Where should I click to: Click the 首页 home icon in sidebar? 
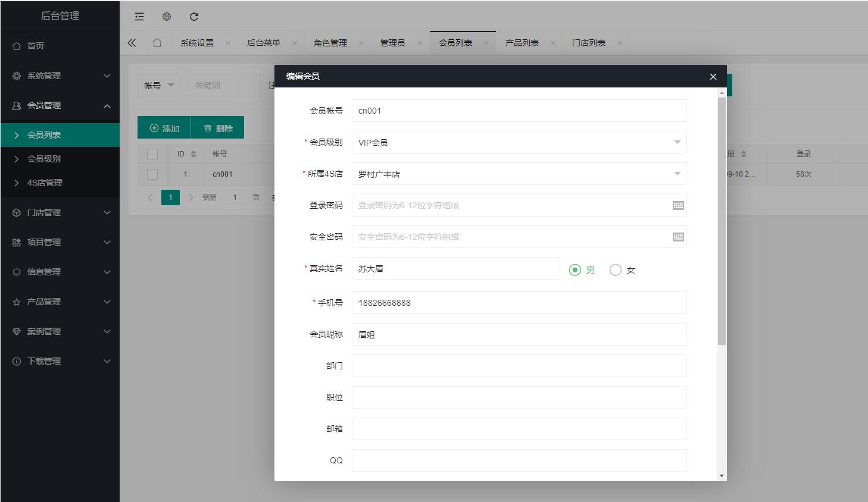(x=17, y=46)
